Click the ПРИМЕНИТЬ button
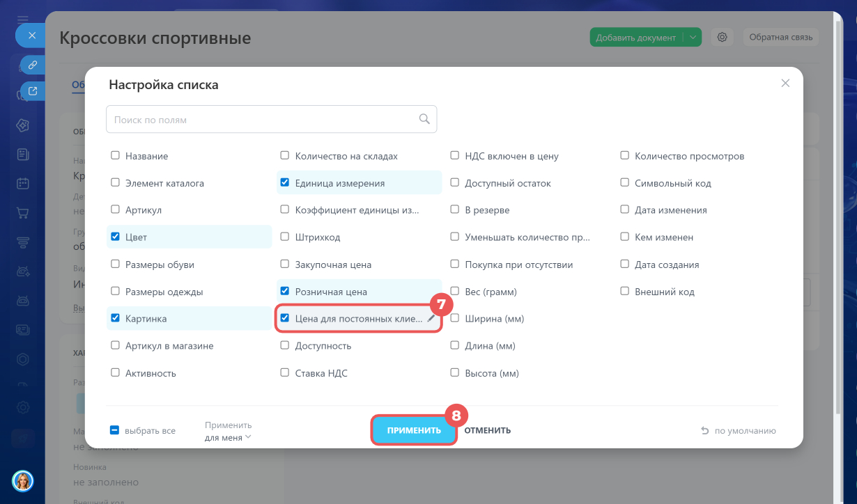The width and height of the screenshot is (857, 504). tap(414, 430)
